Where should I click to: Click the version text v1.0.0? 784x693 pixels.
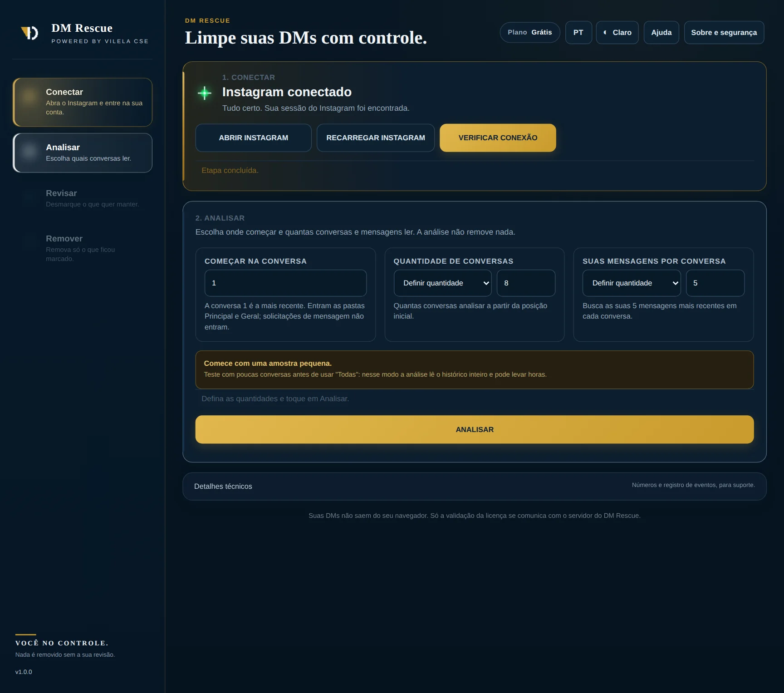point(24,672)
